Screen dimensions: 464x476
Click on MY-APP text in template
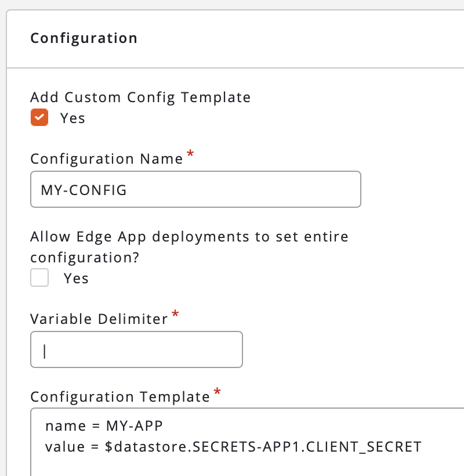[x=134, y=426]
